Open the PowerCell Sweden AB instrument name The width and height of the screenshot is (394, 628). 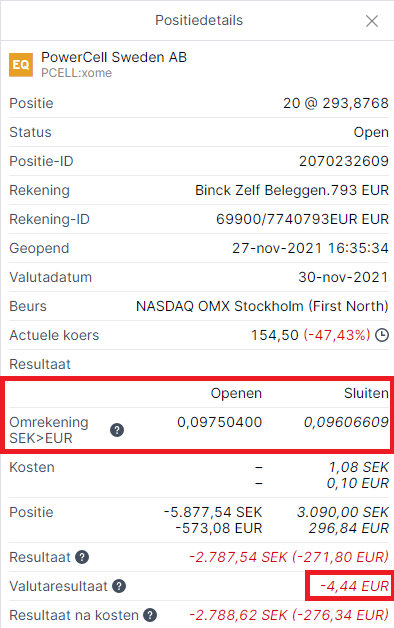coord(114,57)
